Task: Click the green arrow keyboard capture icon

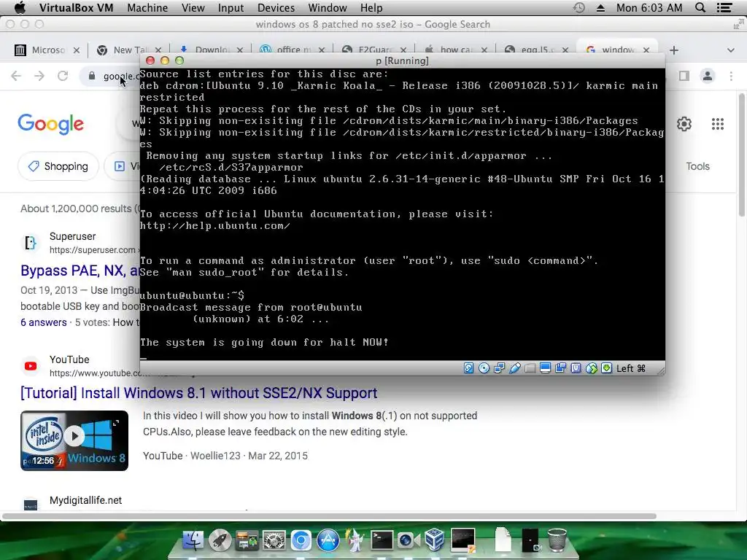Action: point(606,368)
